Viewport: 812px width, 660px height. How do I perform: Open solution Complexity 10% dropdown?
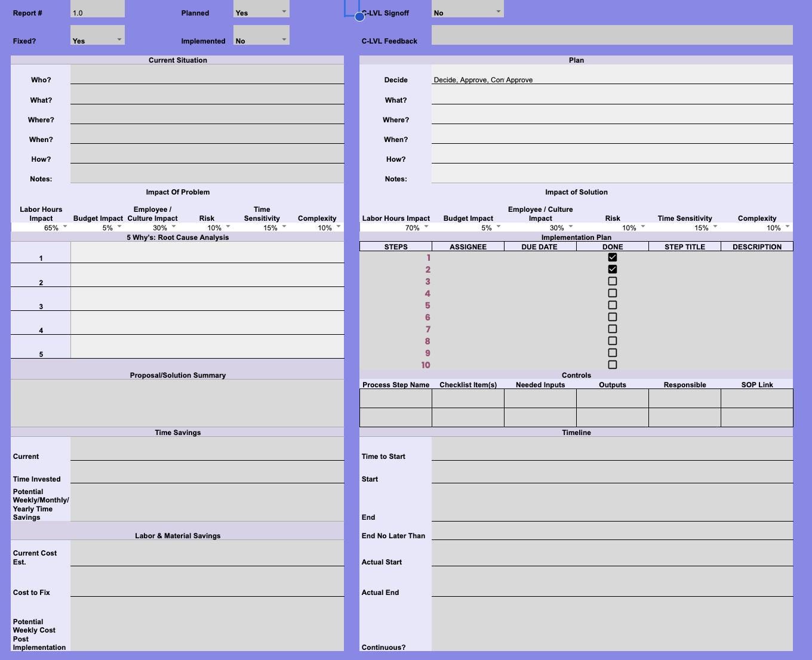tap(788, 227)
